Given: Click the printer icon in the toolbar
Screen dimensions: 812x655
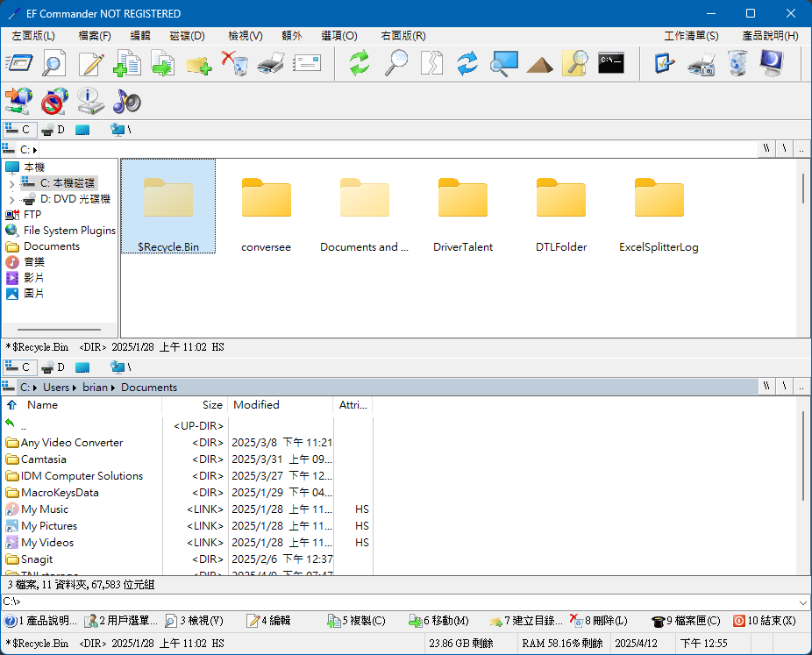Looking at the screenshot, I should 271,63.
